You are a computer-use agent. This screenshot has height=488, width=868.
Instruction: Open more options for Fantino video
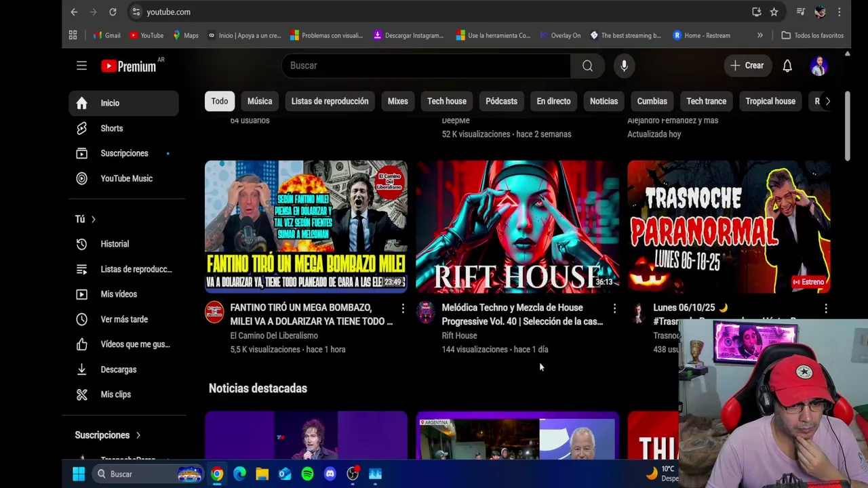403,309
